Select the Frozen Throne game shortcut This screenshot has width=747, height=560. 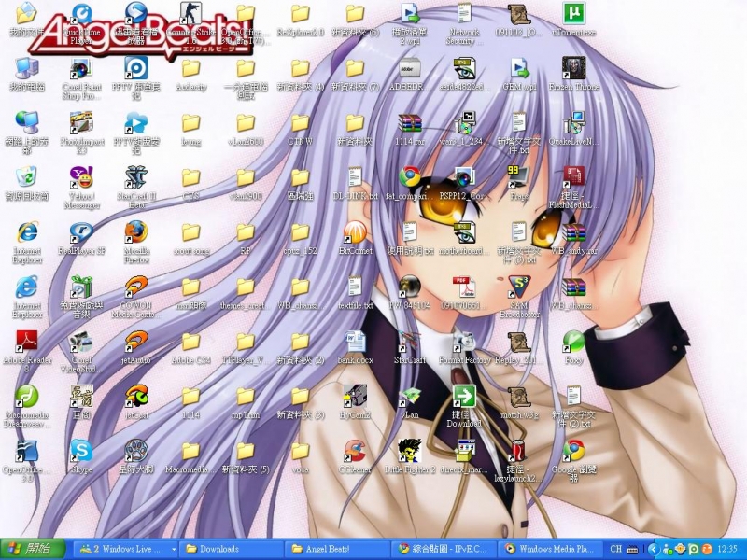click(573, 68)
